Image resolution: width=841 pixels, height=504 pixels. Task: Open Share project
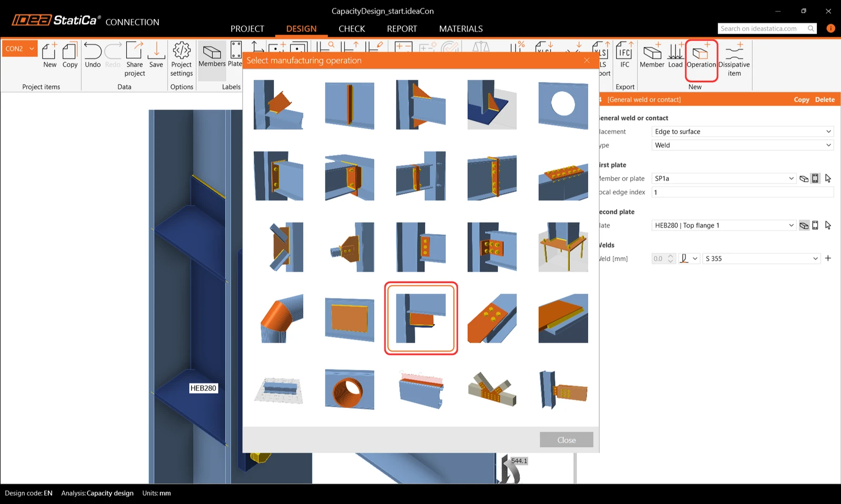tap(135, 59)
